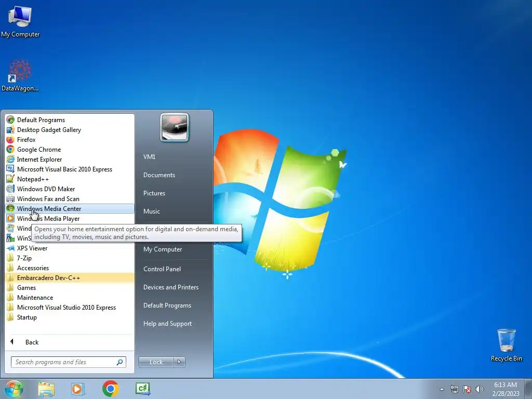
Task: Open Action Center flag tray icon
Action: click(x=467, y=389)
